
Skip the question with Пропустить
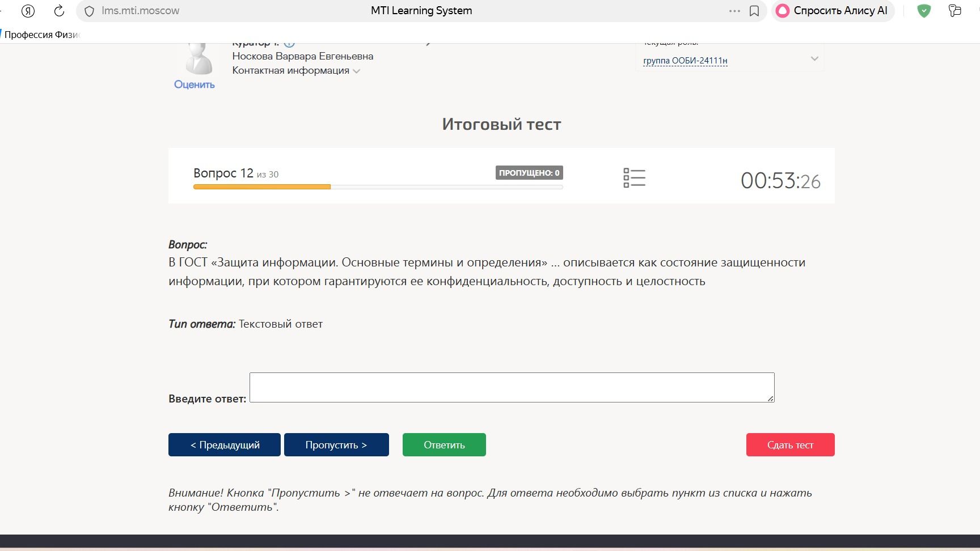pos(336,445)
